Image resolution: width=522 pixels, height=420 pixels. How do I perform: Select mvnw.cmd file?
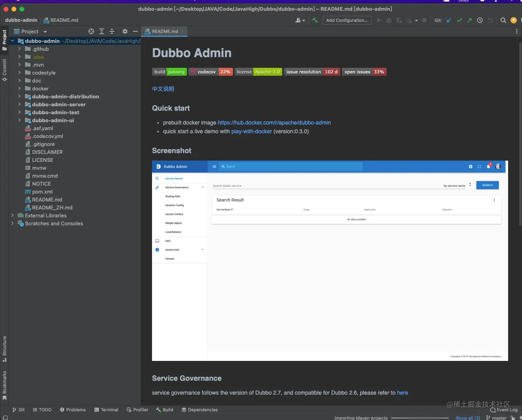coord(41,176)
